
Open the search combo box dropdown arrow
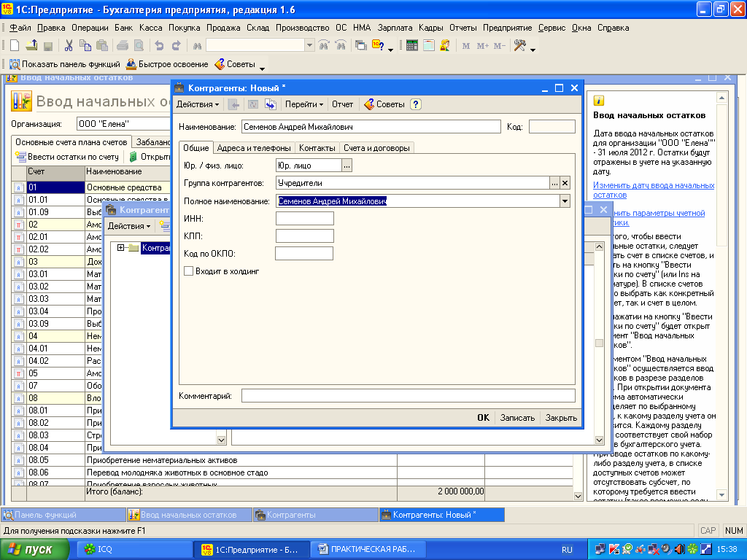click(x=309, y=46)
